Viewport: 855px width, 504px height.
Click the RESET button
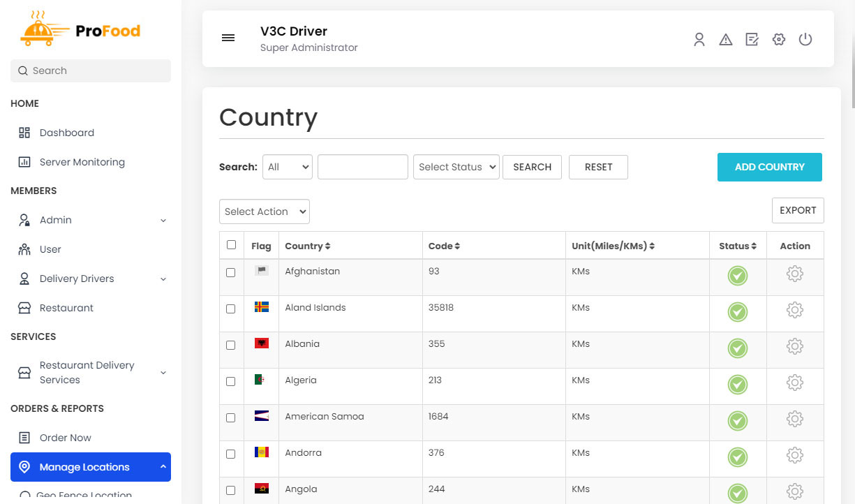[x=598, y=167]
